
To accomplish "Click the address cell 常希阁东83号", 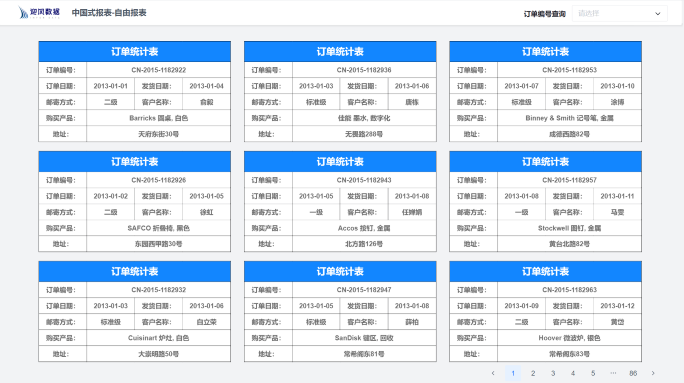I will point(570,354).
